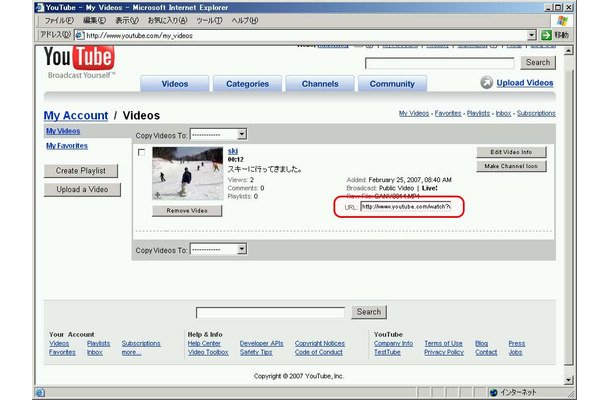Open the My Account heading link
The height and width of the screenshot is (400, 610).
76,116
